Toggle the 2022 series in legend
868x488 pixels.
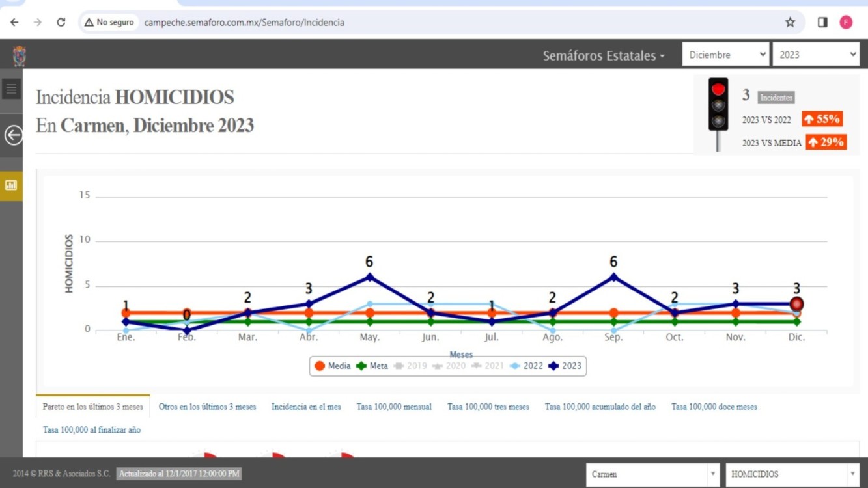click(x=527, y=366)
